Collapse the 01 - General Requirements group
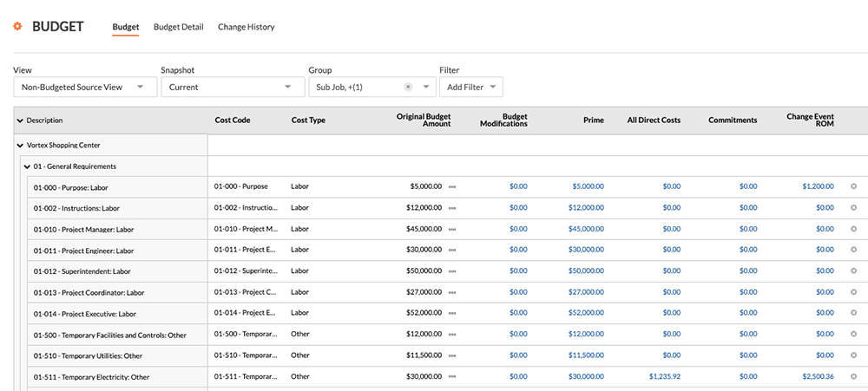 [27, 166]
